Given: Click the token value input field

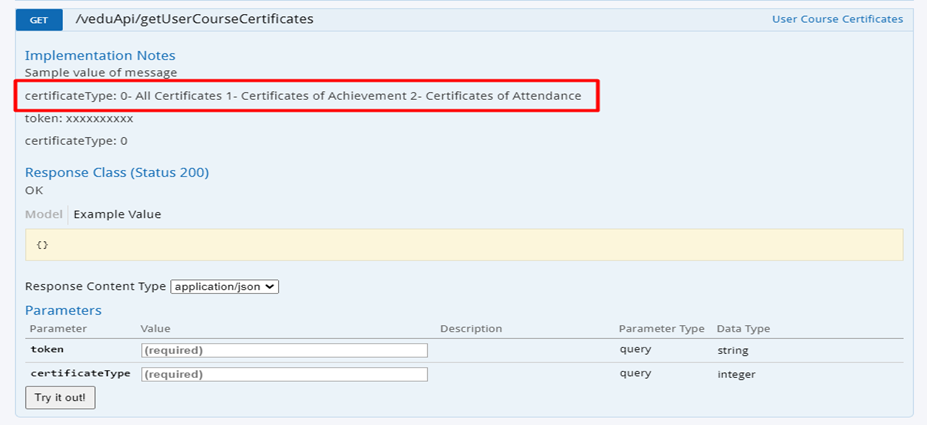Looking at the screenshot, I should point(284,350).
